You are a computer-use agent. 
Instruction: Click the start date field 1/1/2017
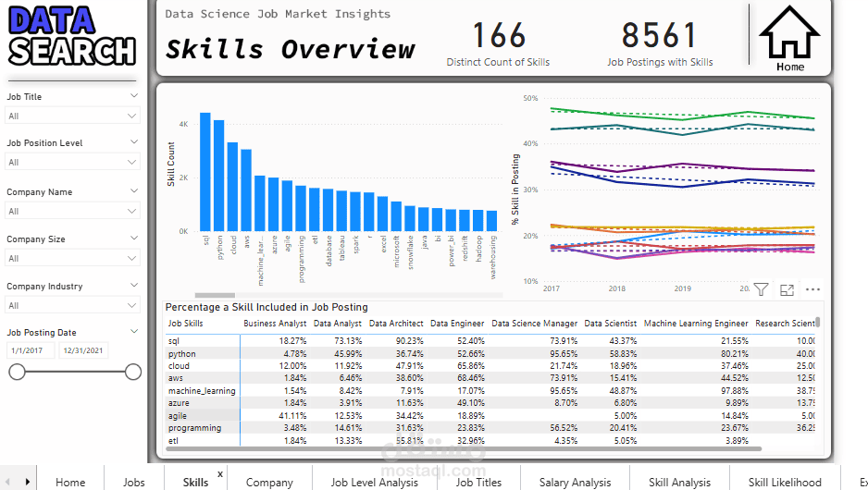click(31, 350)
